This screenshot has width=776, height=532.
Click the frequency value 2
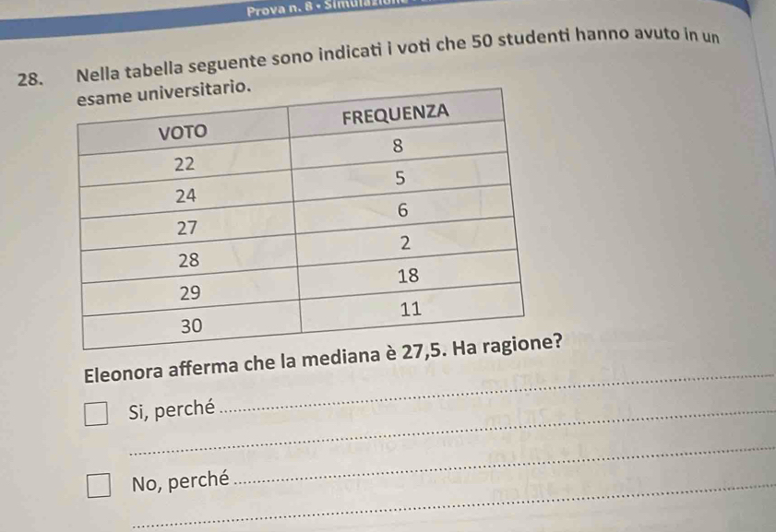click(405, 243)
